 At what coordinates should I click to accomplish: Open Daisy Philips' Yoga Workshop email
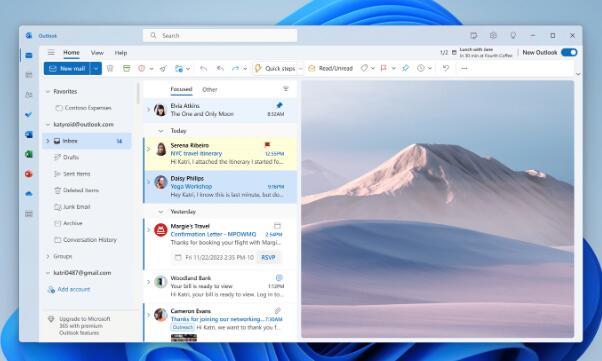point(220,187)
